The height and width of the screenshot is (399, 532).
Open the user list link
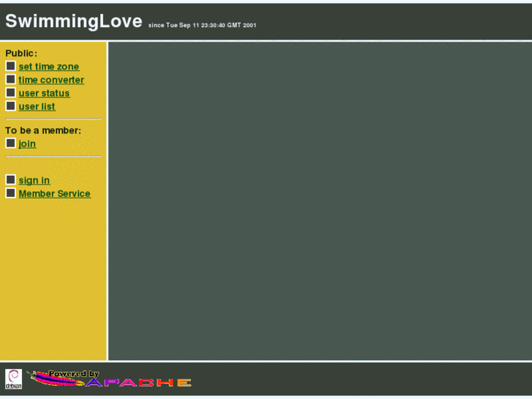pyautogui.click(x=37, y=106)
